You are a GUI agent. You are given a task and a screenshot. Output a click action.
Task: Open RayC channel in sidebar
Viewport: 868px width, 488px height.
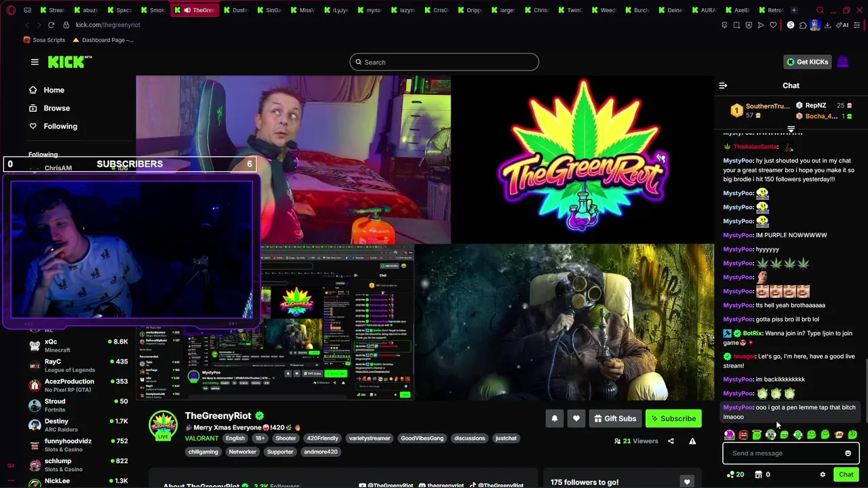click(78, 365)
